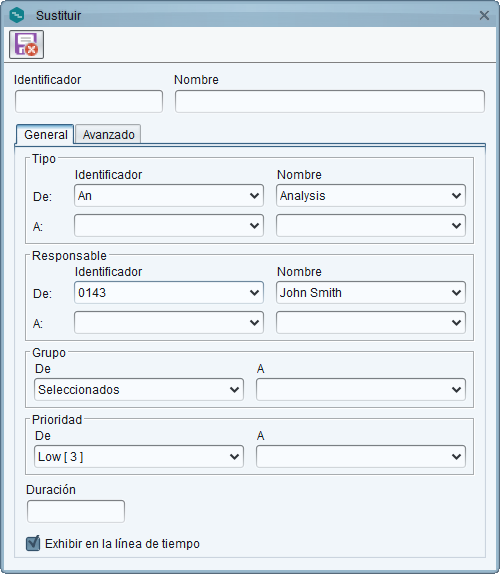
Task: Expand Tipo De Nombre dropdown showing Analysis
Action: (x=371, y=195)
